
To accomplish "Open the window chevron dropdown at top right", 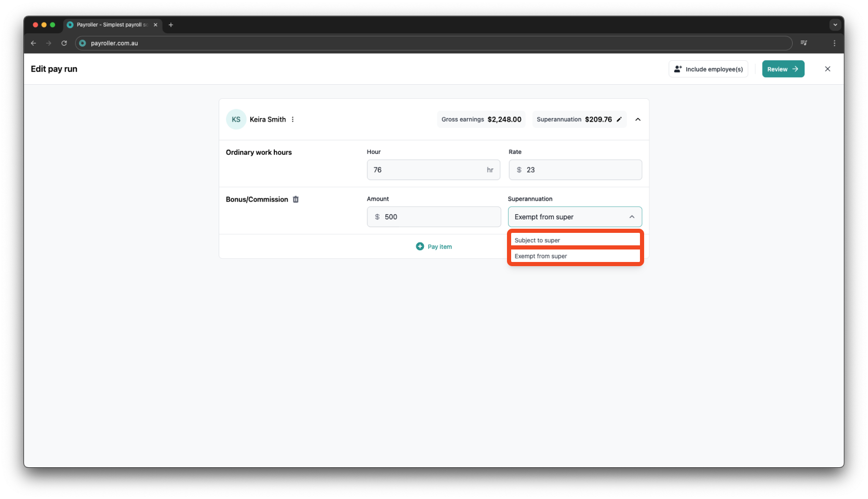I will 835,24.
